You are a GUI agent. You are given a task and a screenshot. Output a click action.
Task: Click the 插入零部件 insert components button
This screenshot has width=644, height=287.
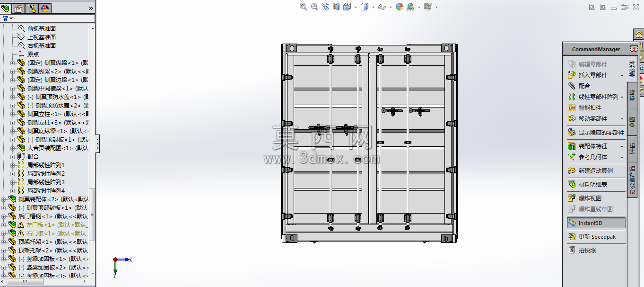588,75
